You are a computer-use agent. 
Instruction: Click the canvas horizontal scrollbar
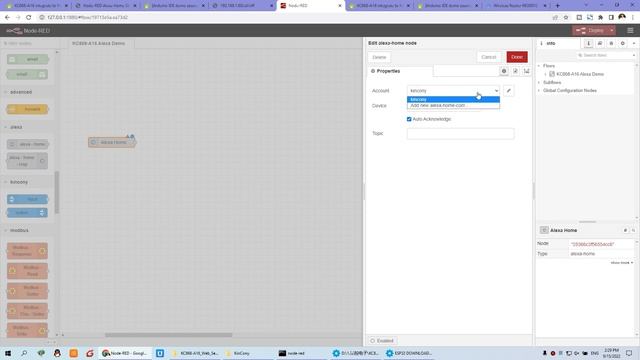pos(169,335)
